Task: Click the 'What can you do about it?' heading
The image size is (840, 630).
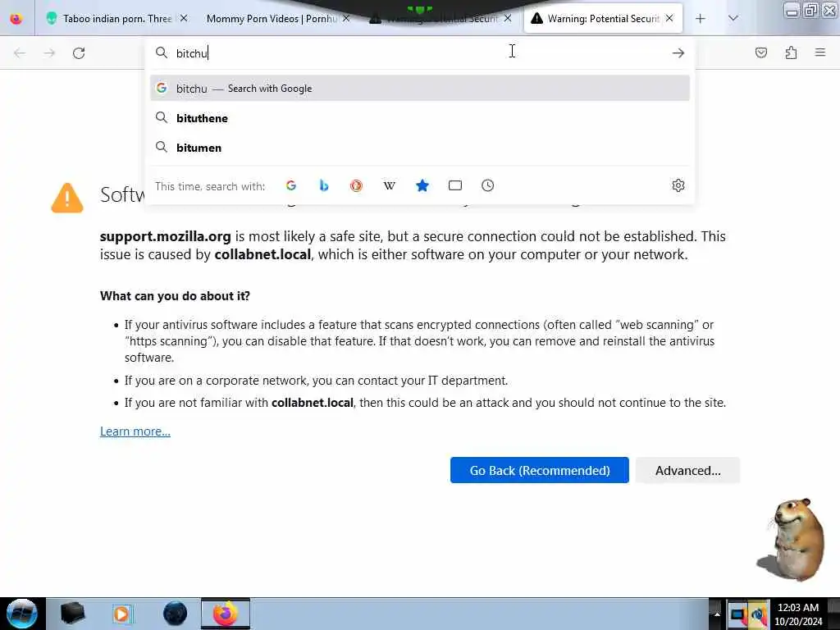Action: (x=175, y=295)
